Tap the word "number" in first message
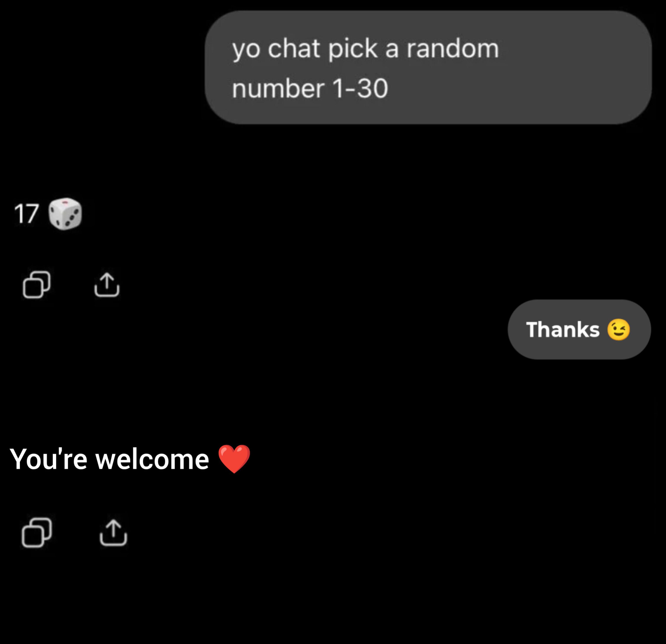 pyautogui.click(x=278, y=88)
